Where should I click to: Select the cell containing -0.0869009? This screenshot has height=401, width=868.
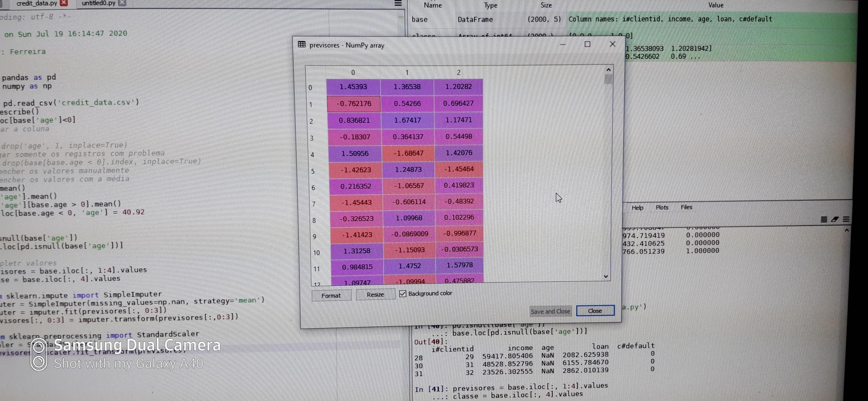(410, 234)
